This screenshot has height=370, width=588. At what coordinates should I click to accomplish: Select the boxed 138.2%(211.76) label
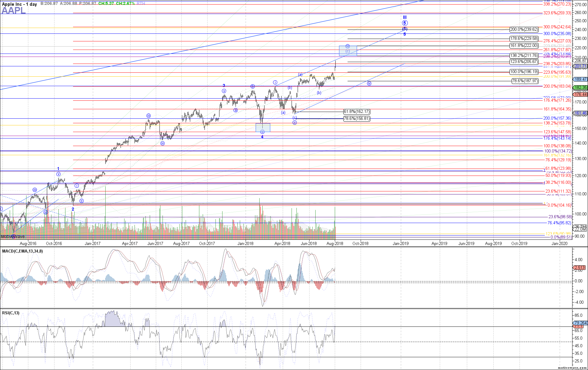(524, 56)
